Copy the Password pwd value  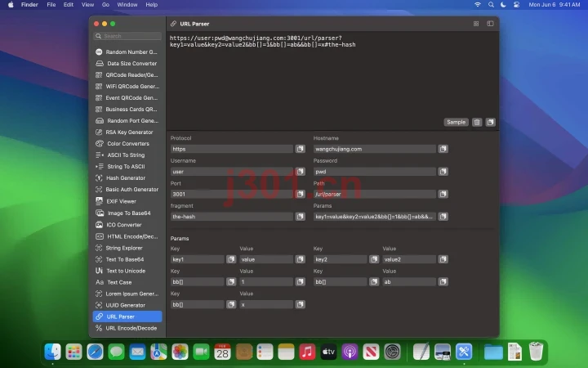point(443,172)
